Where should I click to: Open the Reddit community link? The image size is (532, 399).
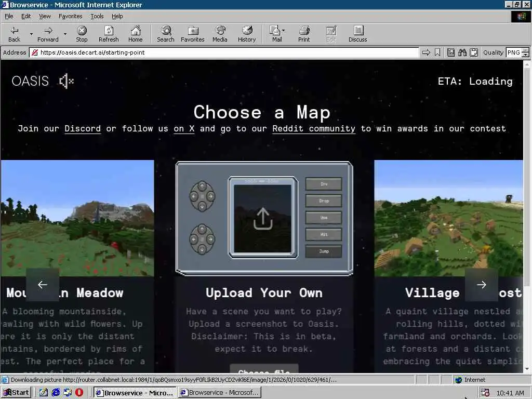(314, 129)
